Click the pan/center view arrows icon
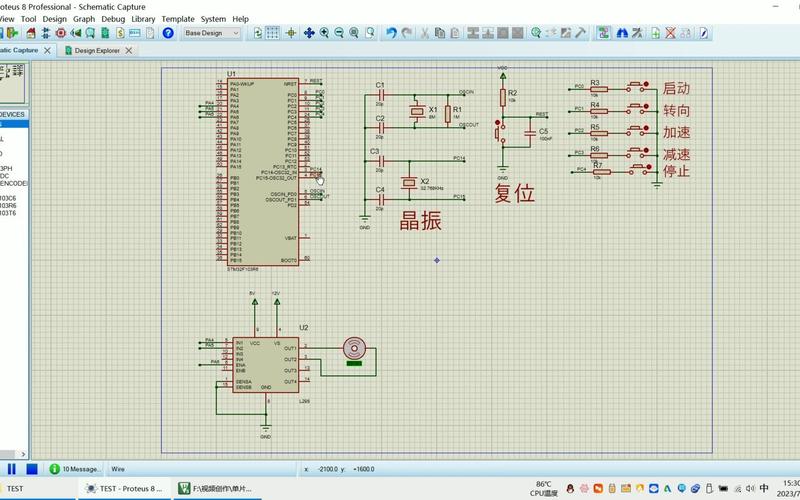Viewport: 800px width, 500px height. 309,33
